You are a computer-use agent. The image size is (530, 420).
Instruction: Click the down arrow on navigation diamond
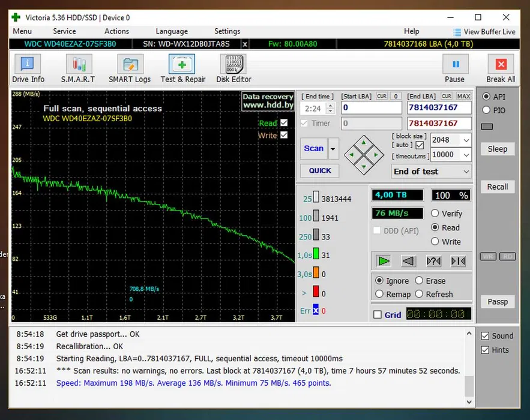click(364, 167)
